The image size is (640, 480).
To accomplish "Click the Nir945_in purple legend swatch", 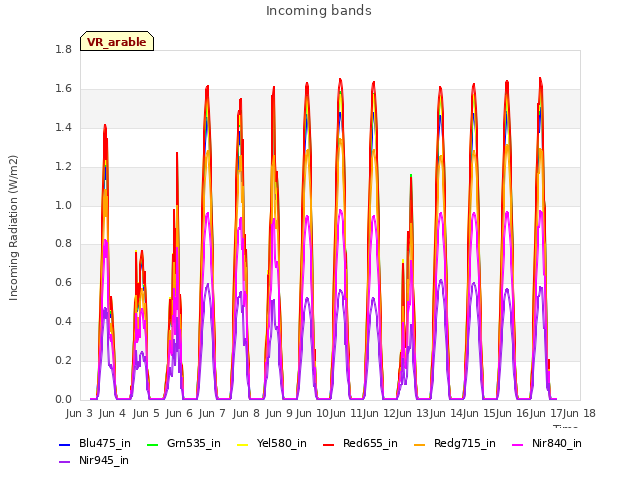I will [64, 461].
